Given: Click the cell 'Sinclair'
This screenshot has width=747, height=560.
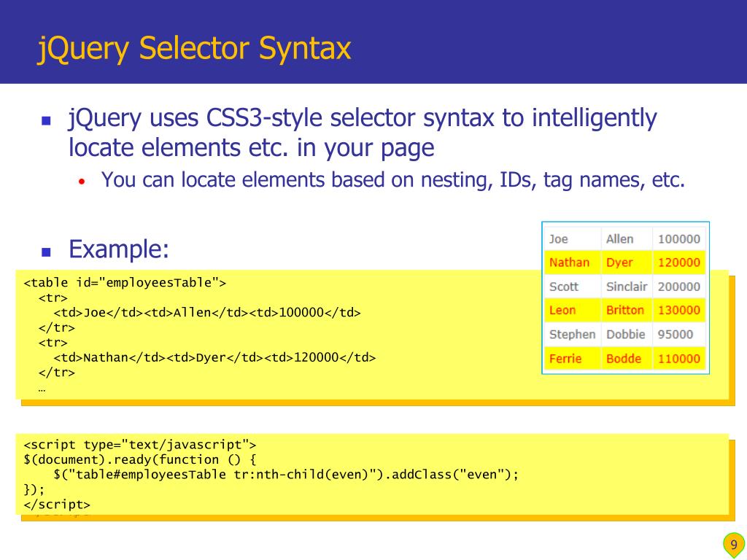Looking at the screenshot, I should 625,286.
